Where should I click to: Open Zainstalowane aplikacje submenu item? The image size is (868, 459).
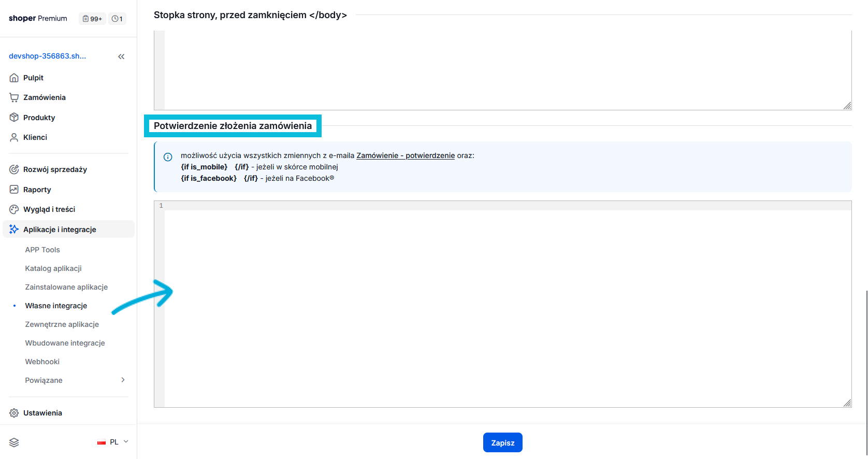point(66,287)
